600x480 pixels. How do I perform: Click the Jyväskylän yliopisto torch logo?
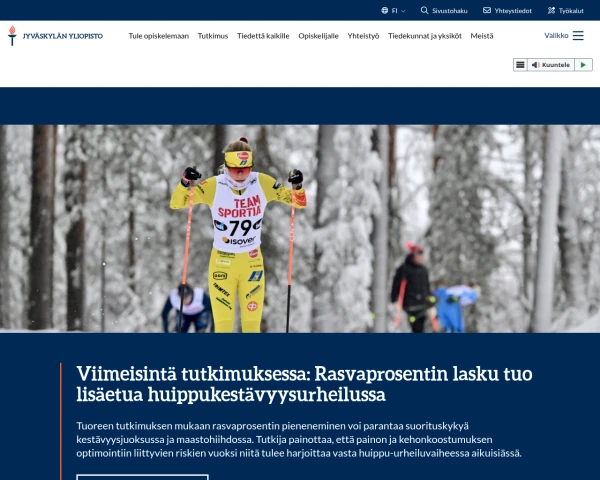12,36
